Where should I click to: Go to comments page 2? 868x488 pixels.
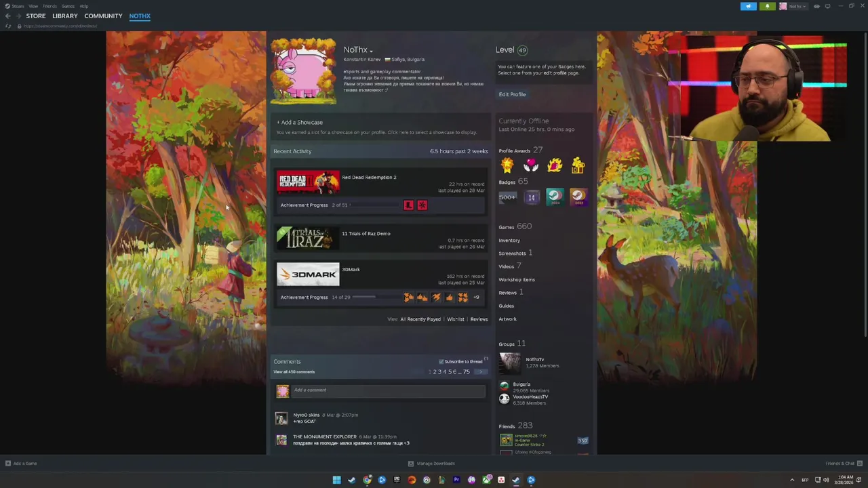coord(434,371)
